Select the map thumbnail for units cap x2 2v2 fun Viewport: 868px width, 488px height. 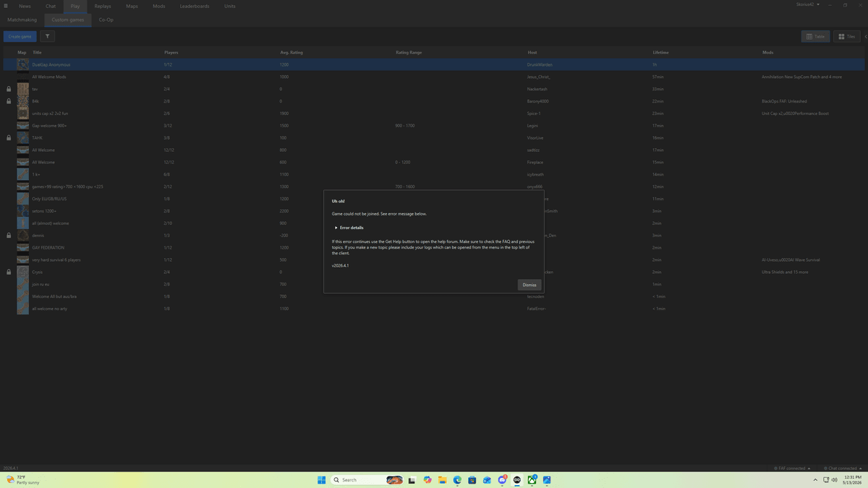23,114
